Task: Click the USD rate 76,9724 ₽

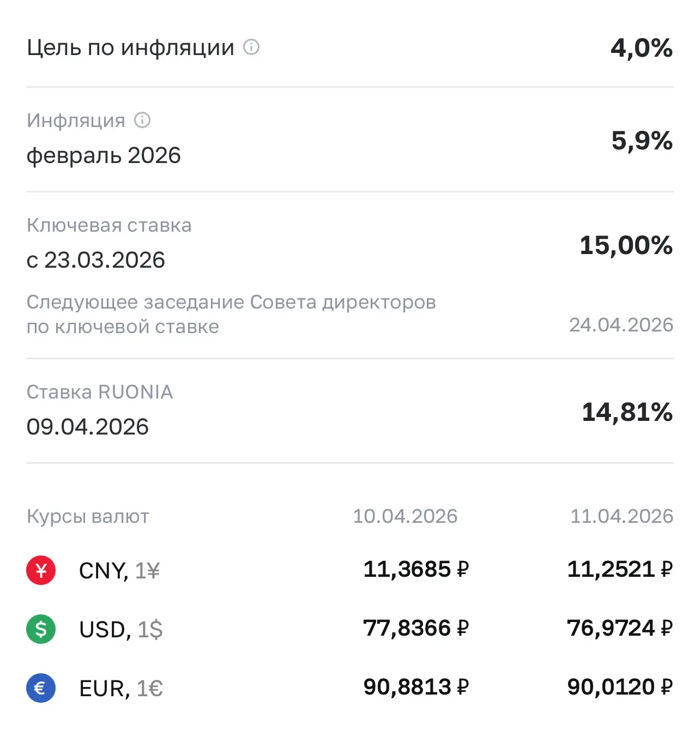Action: tap(620, 628)
